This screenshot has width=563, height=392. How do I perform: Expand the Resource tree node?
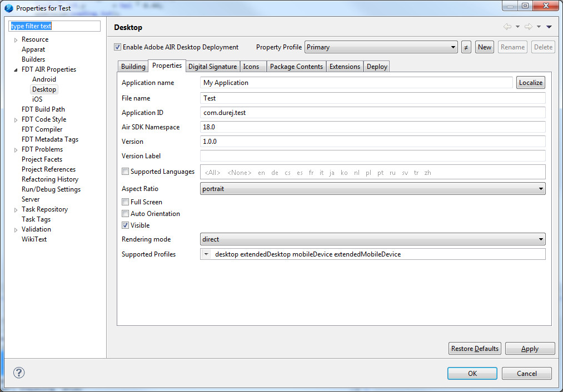16,40
